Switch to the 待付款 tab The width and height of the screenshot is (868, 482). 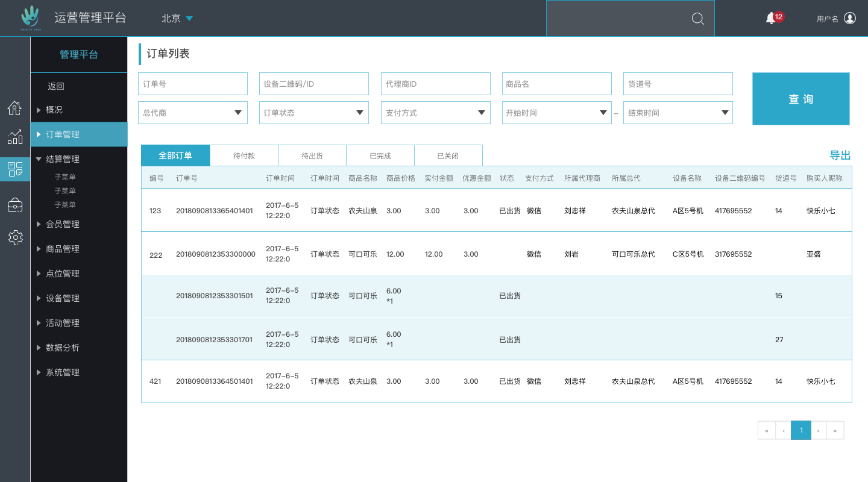pyautogui.click(x=244, y=155)
